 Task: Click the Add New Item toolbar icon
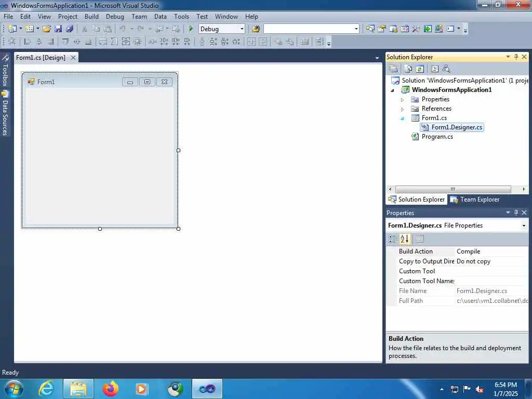(x=30, y=29)
